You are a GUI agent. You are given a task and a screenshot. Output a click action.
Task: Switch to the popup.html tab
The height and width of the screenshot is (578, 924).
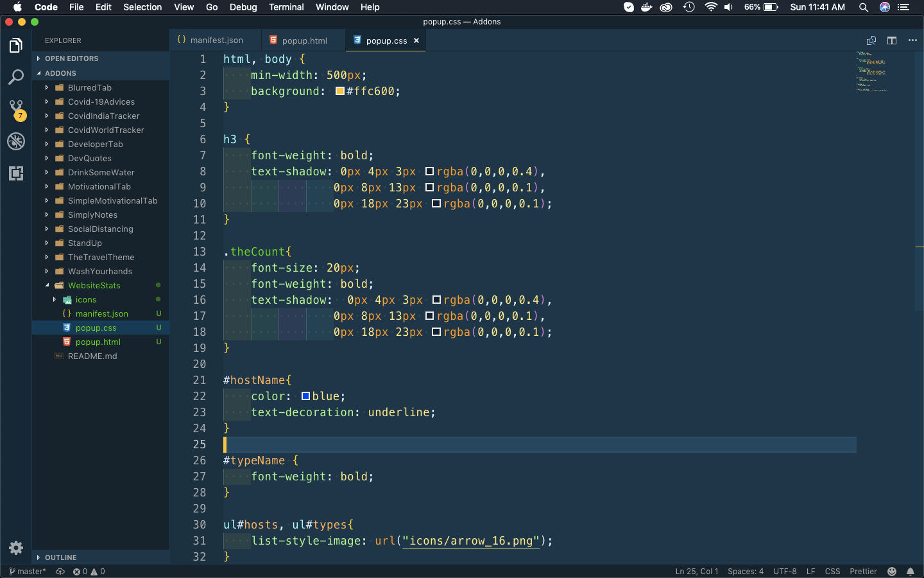coord(304,40)
